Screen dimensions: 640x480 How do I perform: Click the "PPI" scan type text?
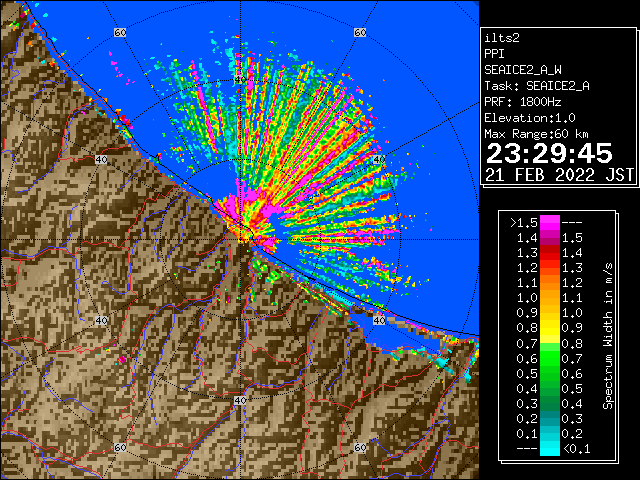pyautogui.click(x=494, y=54)
